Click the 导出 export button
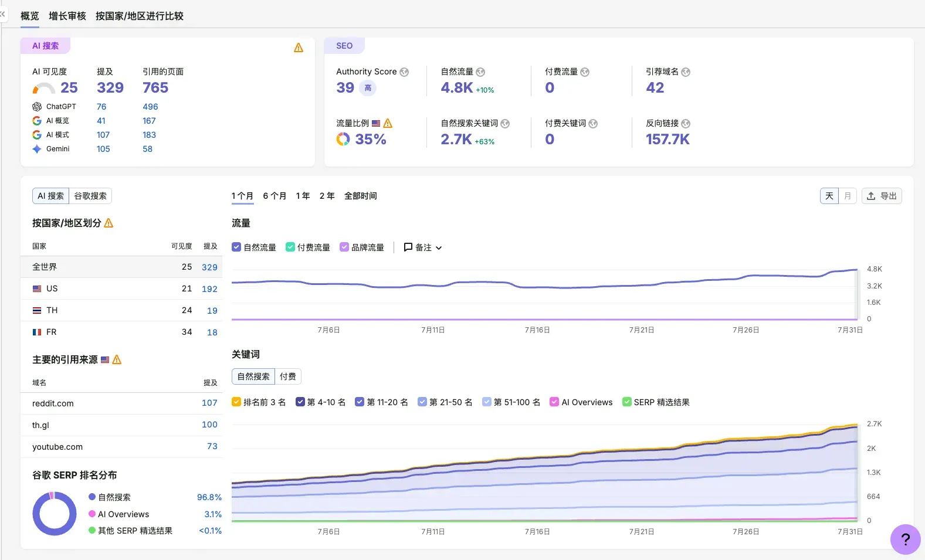The image size is (925, 560). [882, 196]
